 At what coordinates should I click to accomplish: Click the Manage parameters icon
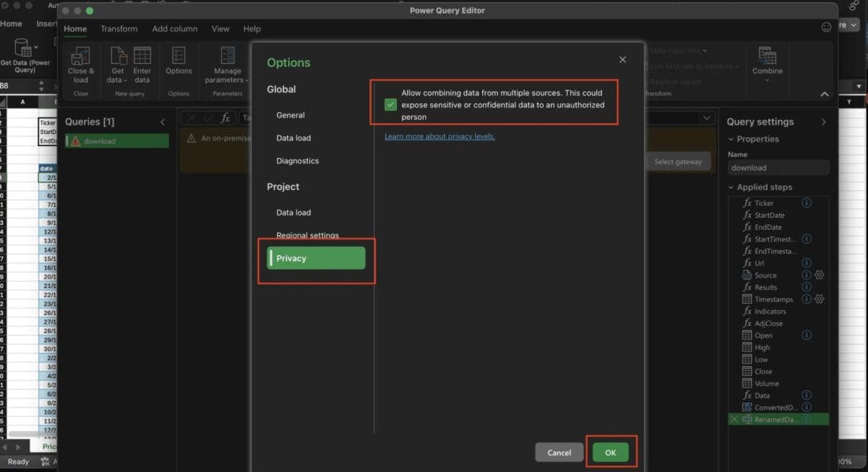pos(227,56)
